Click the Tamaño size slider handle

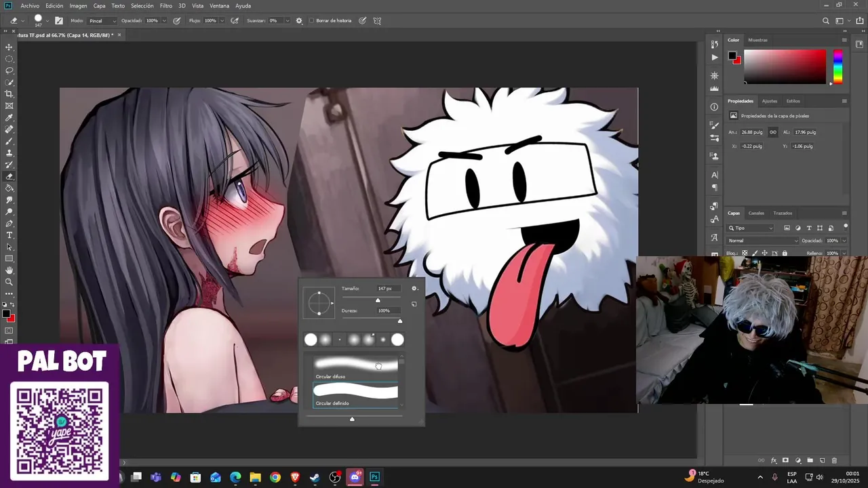(378, 300)
